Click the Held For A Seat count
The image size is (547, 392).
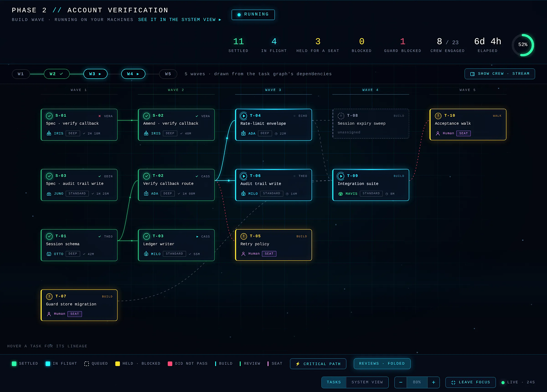pos(318,41)
